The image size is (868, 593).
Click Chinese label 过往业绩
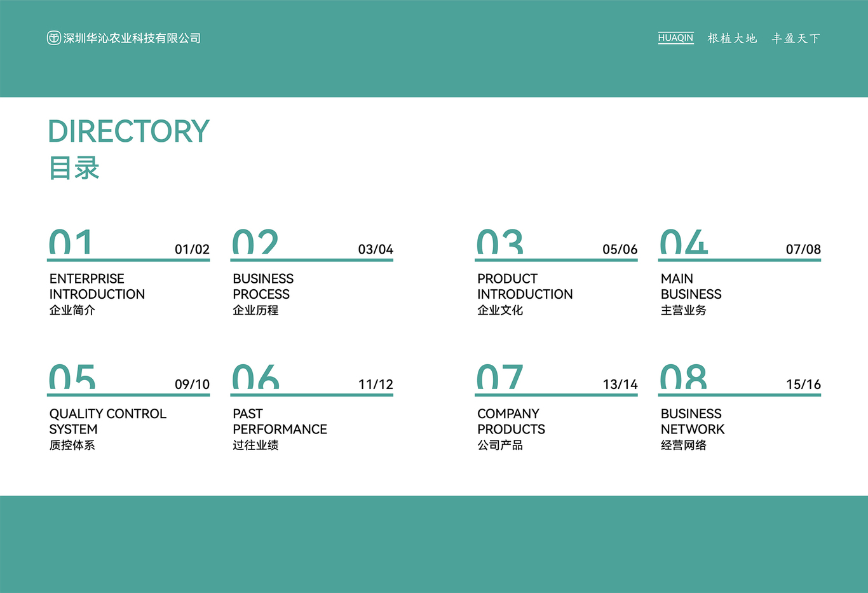(255, 445)
